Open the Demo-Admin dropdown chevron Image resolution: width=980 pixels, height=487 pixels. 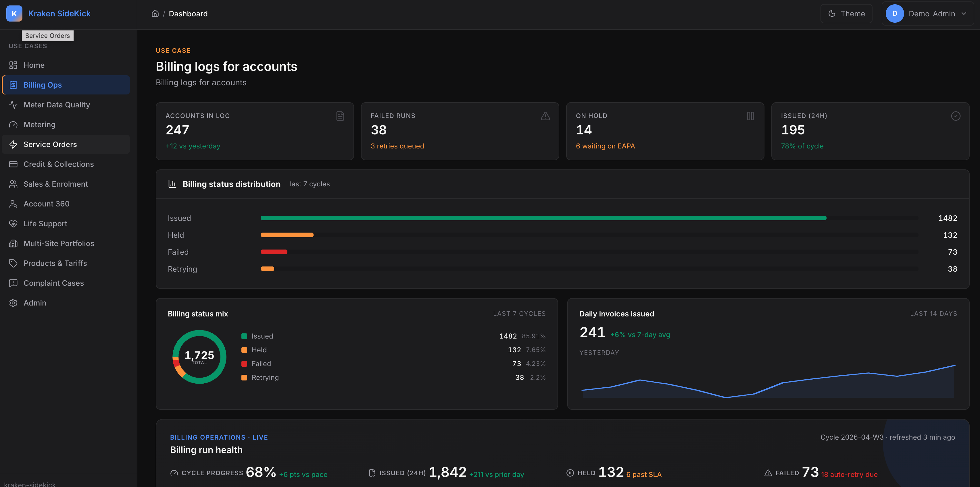pos(964,14)
